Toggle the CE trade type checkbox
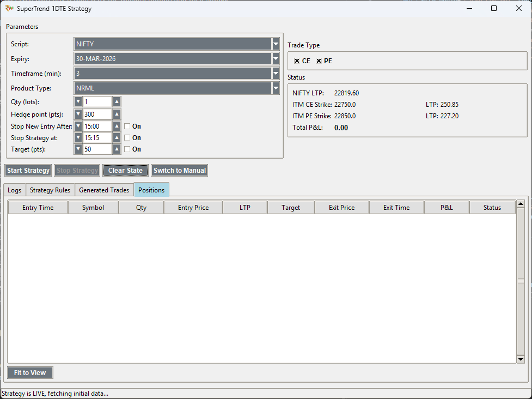The height and width of the screenshot is (399, 532). tap(297, 61)
